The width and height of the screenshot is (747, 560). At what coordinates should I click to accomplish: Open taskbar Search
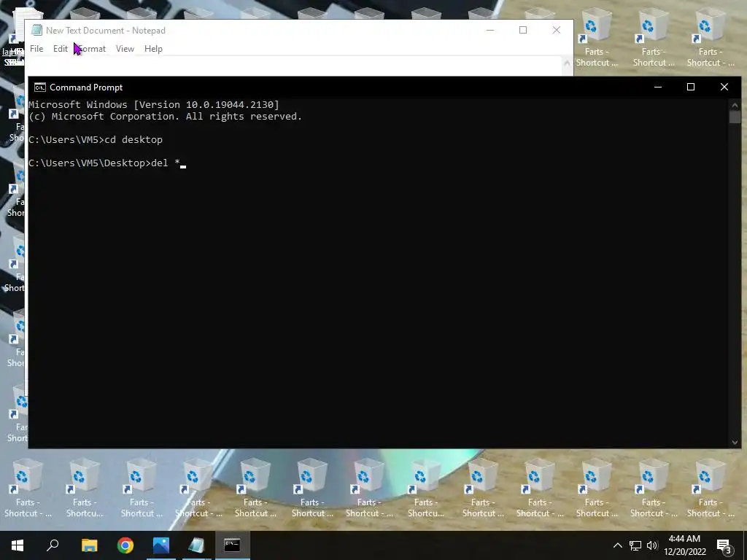(x=53, y=545)
